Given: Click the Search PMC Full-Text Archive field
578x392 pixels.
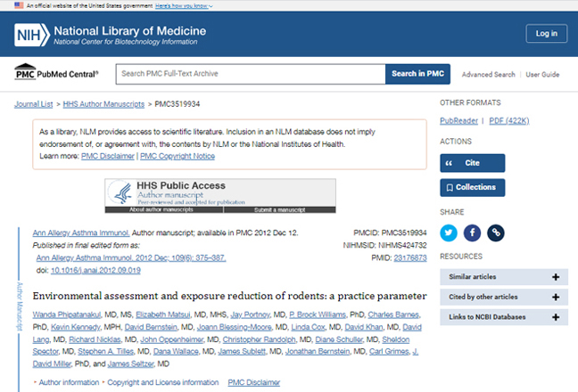Looking at the screenshot, I should pos(251,74).
